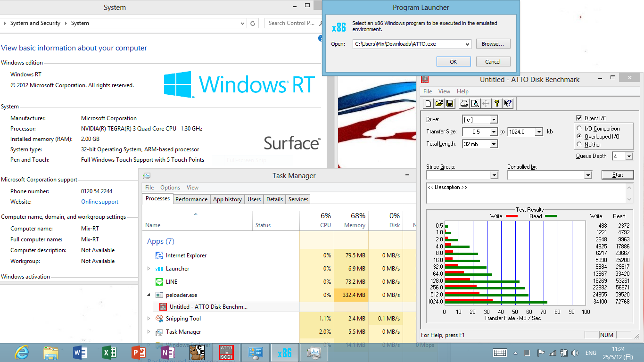
Task: Switch to the App history tab
Action: 227,199
